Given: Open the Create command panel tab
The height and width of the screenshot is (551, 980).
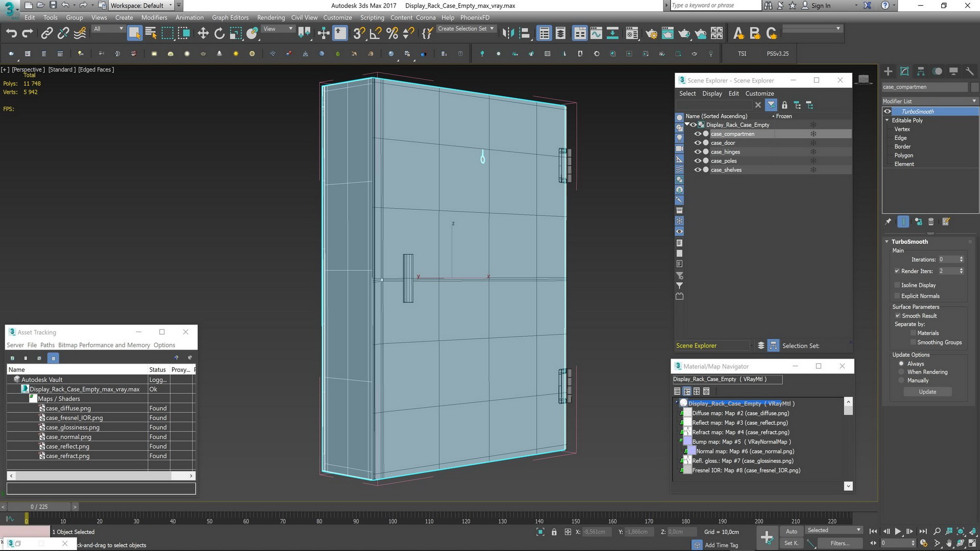Looking at the screenshot, I should tap(888, 71).
